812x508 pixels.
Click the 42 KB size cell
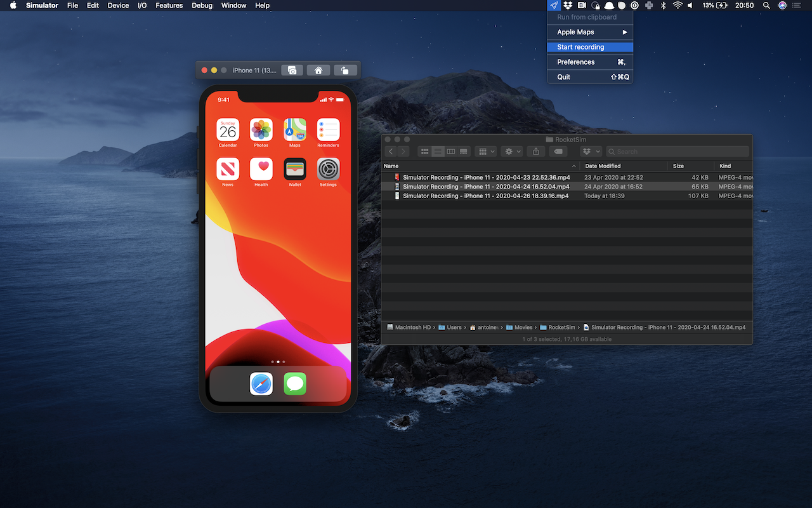click(x=700, y=177)
